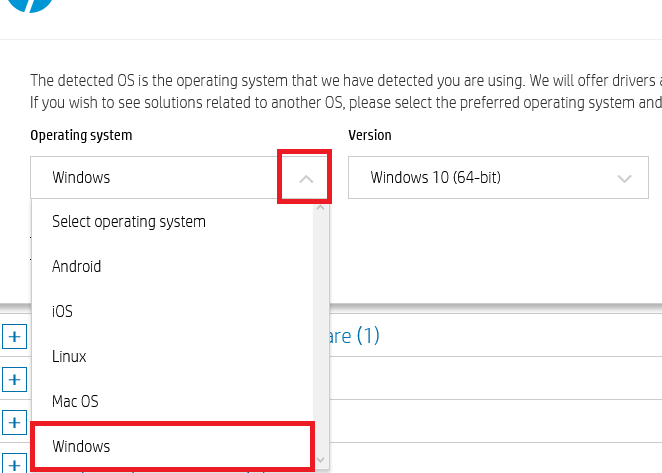Click the 'Operating system' field label
This screenshot has height=473, width=662.
tap(81, 135)
